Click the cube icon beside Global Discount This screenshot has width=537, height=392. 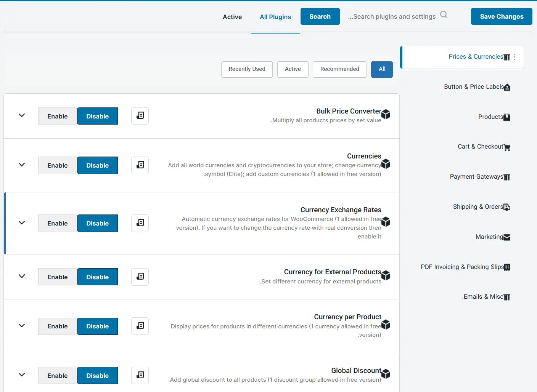click(386, 374)
